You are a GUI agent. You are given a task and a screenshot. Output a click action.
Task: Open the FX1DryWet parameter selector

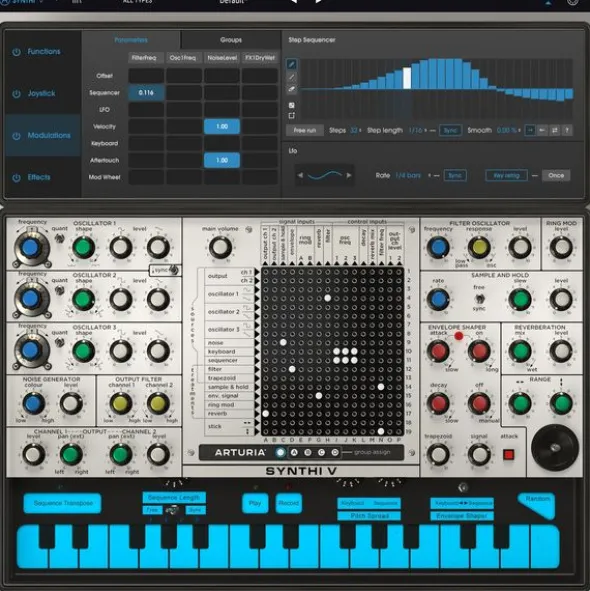click(260, 58)
